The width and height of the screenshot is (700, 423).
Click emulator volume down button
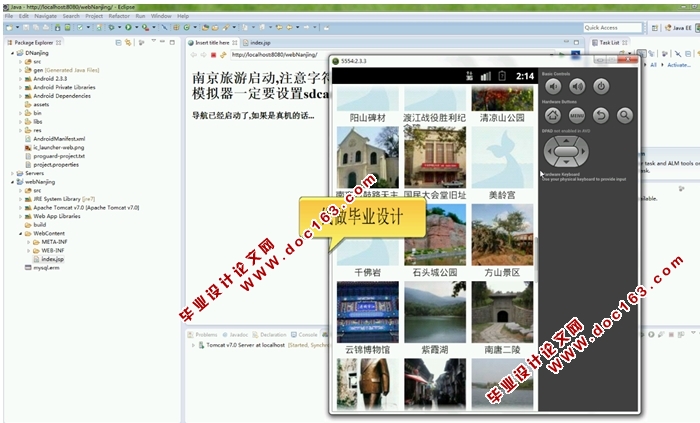pyautogui.click(x=554, y=86)
